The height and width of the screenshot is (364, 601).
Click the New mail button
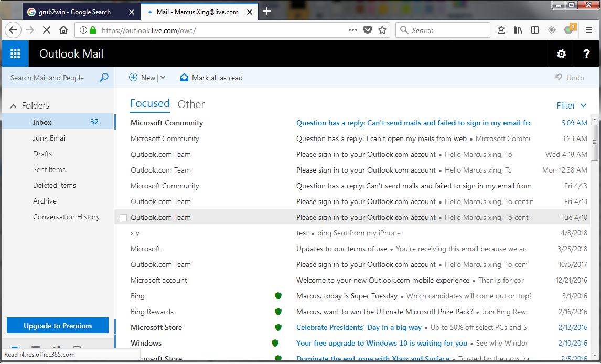[x=142, y=78]
